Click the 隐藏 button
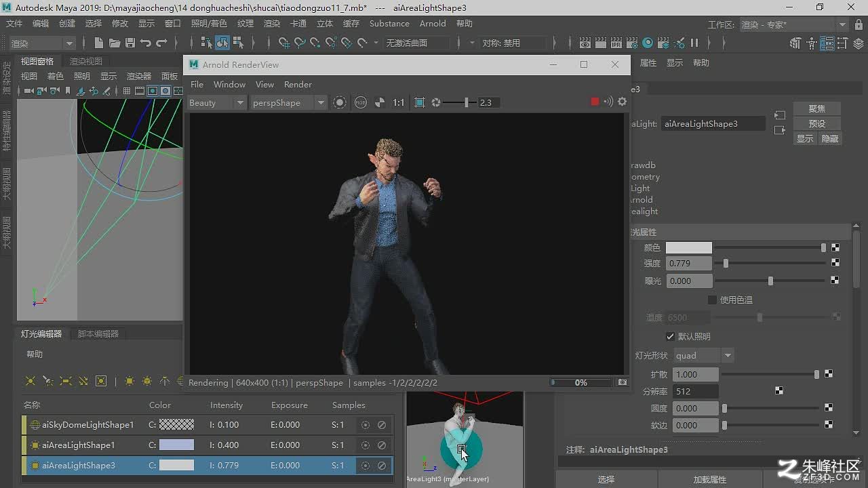868x488 pixels. click(x=830, y=138)
